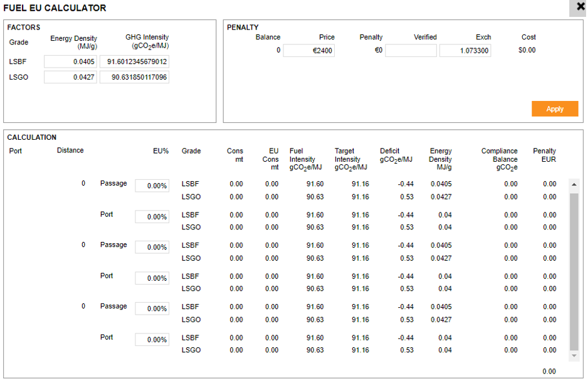This screenshot has width=588, height=383.
Task: Focus the third Port EU% field
Action: pyautogui.click(x=152, y=340)
